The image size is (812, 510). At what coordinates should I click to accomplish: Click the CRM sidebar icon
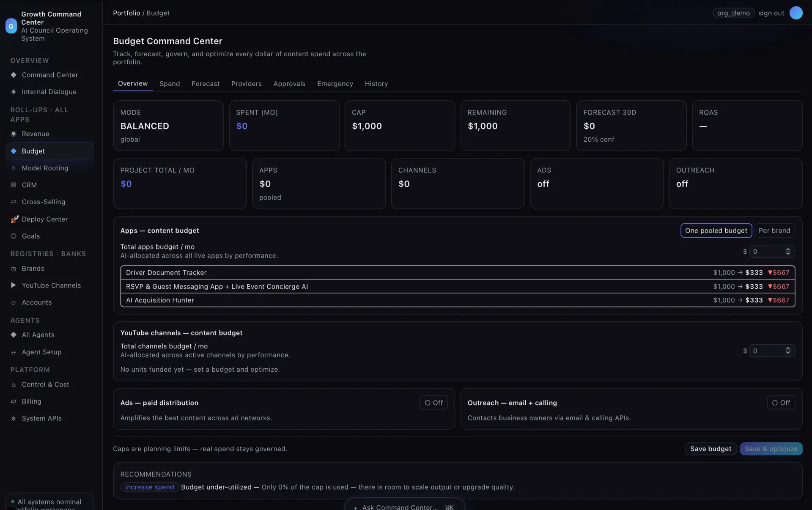click(14, 185)
